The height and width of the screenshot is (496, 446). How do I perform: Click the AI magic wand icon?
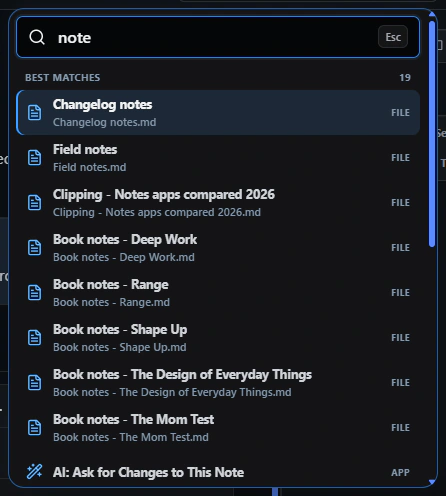(34, 472)
